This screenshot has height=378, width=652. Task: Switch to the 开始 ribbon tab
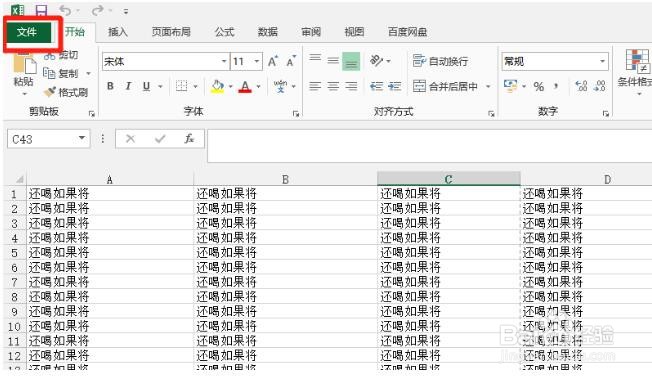[75, 32]
